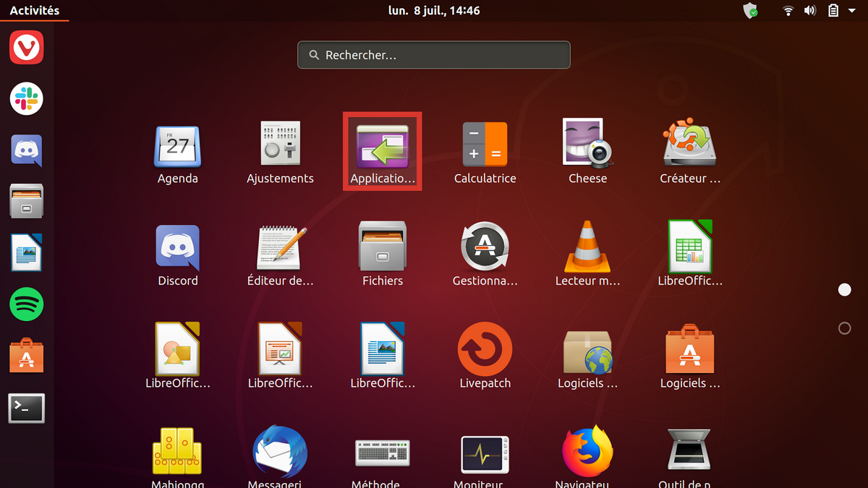
Task: Click the volume speaker icon in top bar
Action: [810, 11]
